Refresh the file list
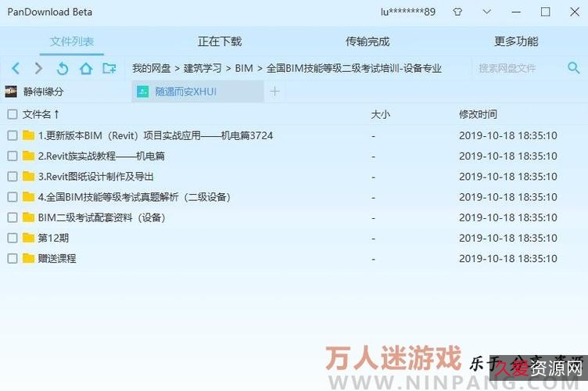The image size is (588, 391). click(x=63, y=69)
